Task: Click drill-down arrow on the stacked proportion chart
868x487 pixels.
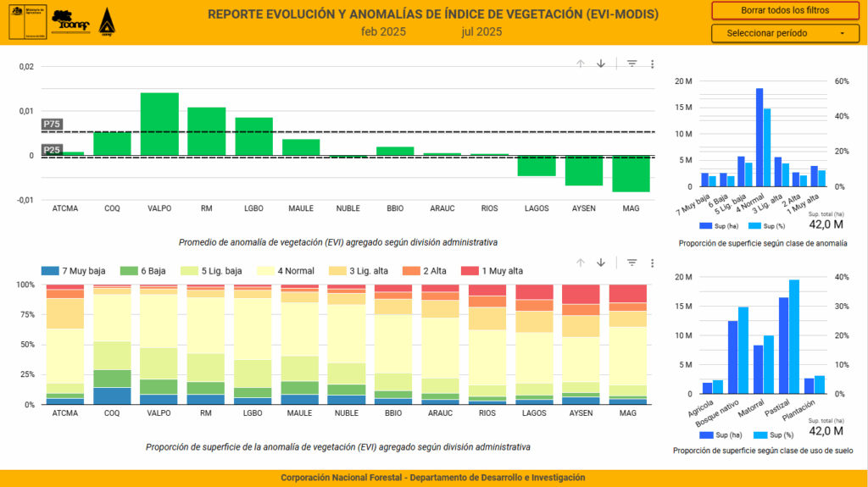Action: click(x=601, y=263)
